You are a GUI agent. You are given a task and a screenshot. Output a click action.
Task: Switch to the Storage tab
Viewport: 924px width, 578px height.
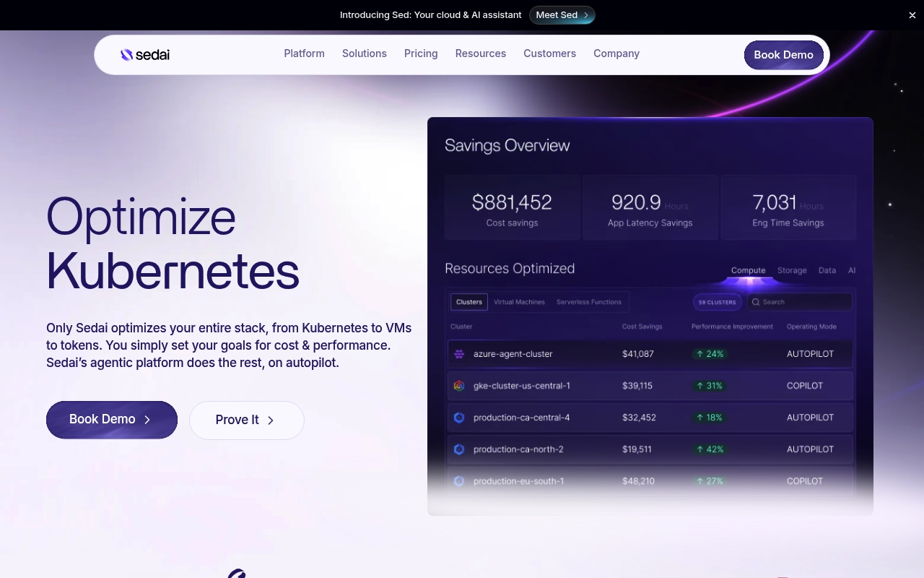(x=792, y=270)
